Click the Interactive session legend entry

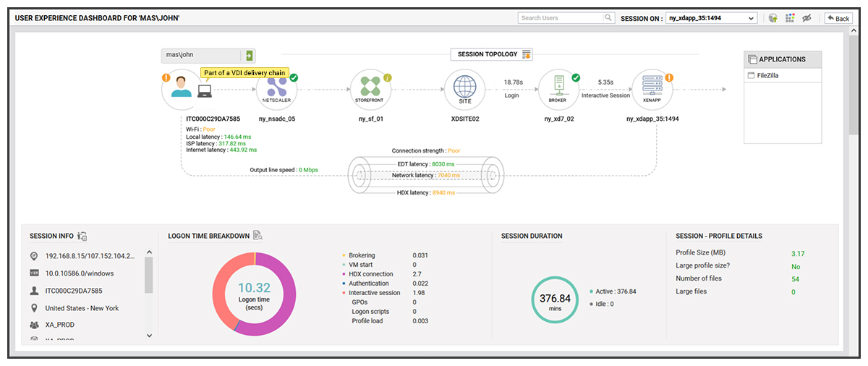(x=373, y=293)
